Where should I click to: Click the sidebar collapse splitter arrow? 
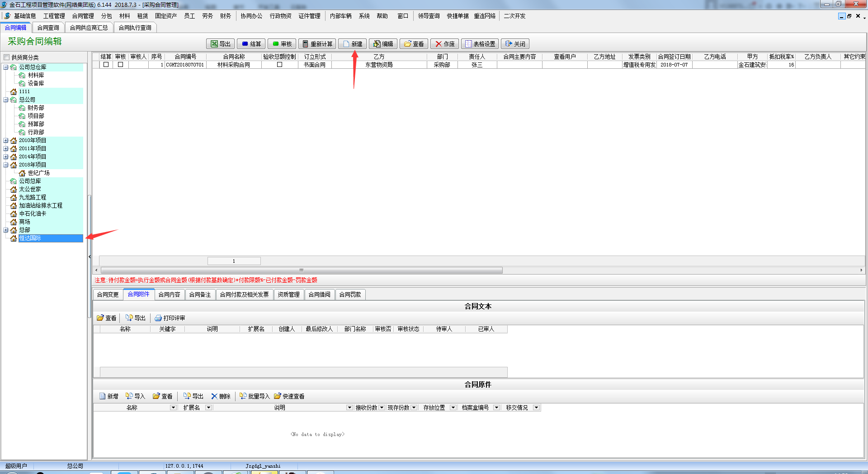(90, 256)
